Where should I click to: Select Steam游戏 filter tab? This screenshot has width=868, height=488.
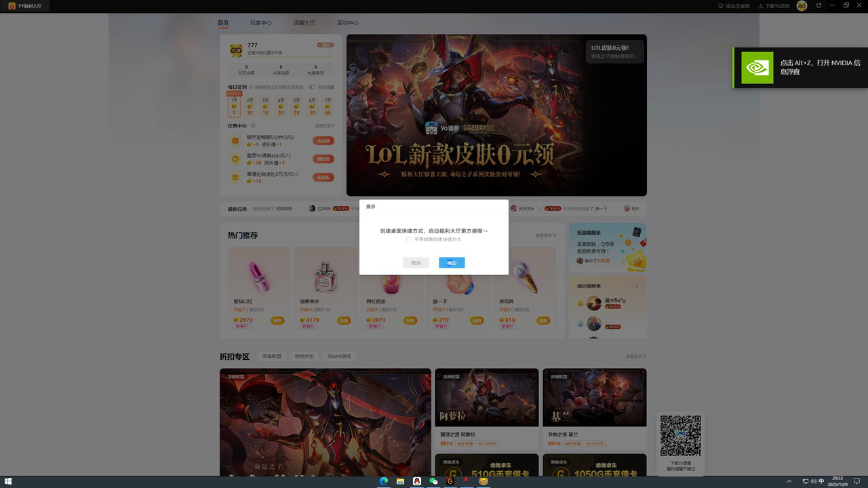340,357
